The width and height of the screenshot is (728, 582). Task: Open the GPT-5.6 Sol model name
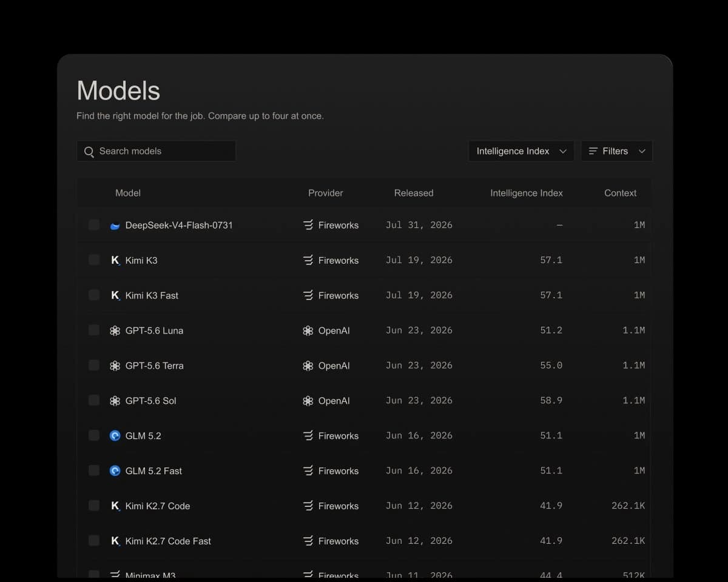151,401
